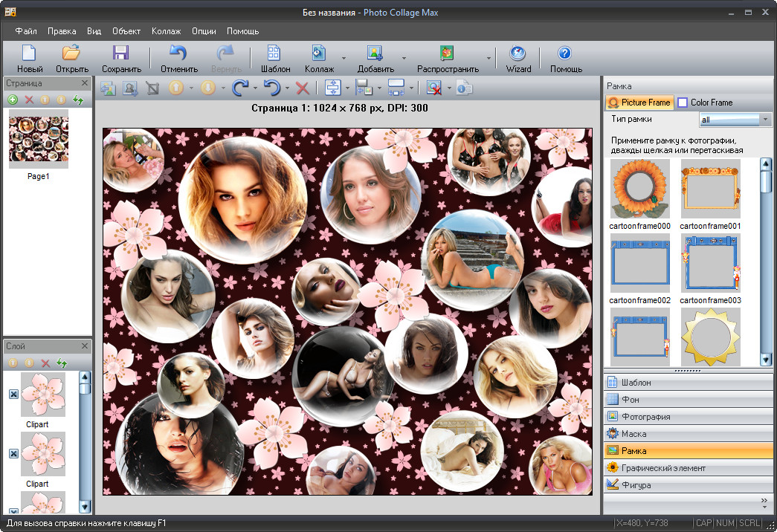Toggle visibility of the first Clipart layer
The image size is (777, 532).
point(13,394)
